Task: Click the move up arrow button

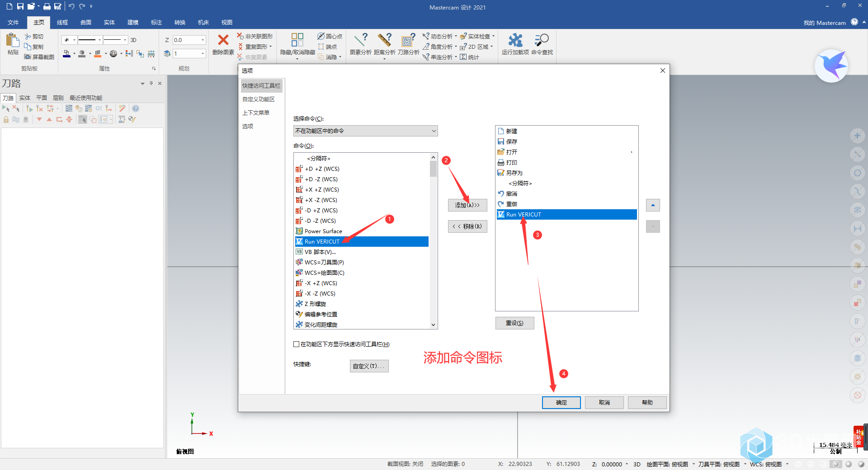Action: [653, 205]
